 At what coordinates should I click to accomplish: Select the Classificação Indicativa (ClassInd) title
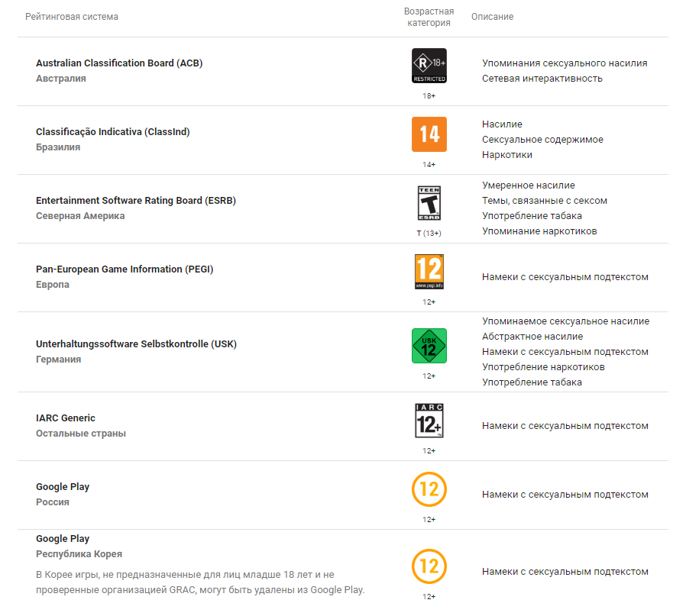coord(113,131)
